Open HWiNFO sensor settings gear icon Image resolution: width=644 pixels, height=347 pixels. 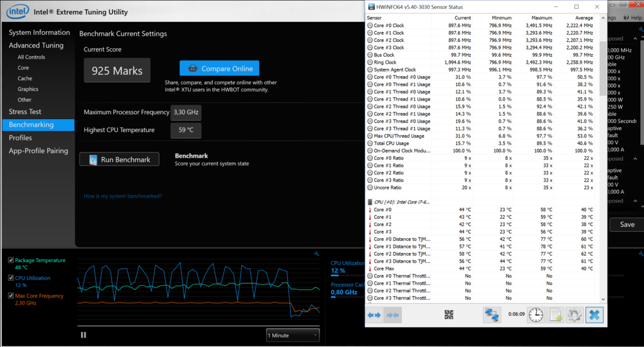coord(574,315)
